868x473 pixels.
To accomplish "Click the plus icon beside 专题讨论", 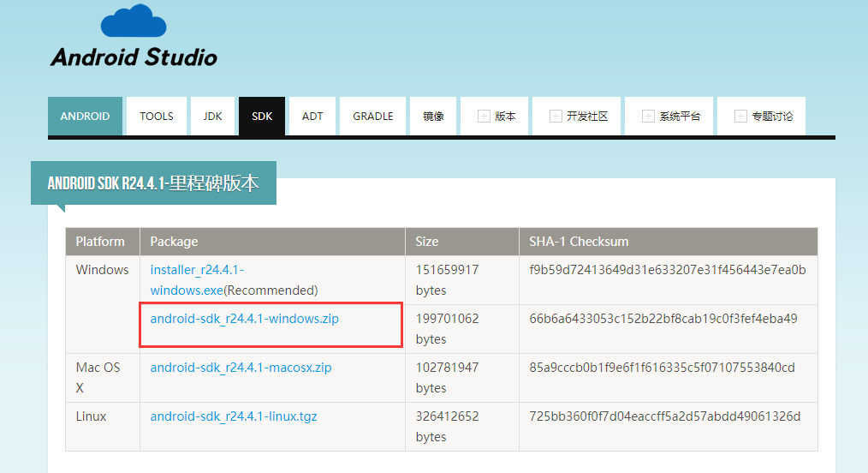I will [740, 117].
